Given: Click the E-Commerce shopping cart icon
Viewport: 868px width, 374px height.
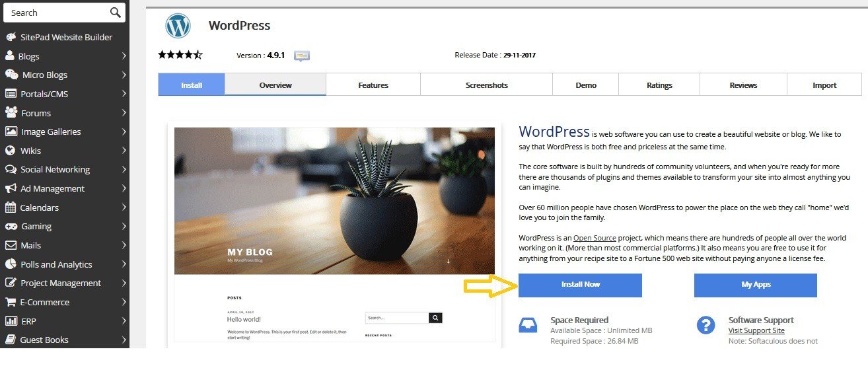Looking at the screenshot, I should coord(11,302).
